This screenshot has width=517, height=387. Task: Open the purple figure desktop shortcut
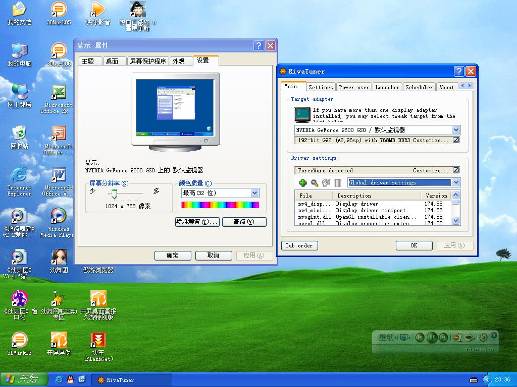(x=19, y=304)
